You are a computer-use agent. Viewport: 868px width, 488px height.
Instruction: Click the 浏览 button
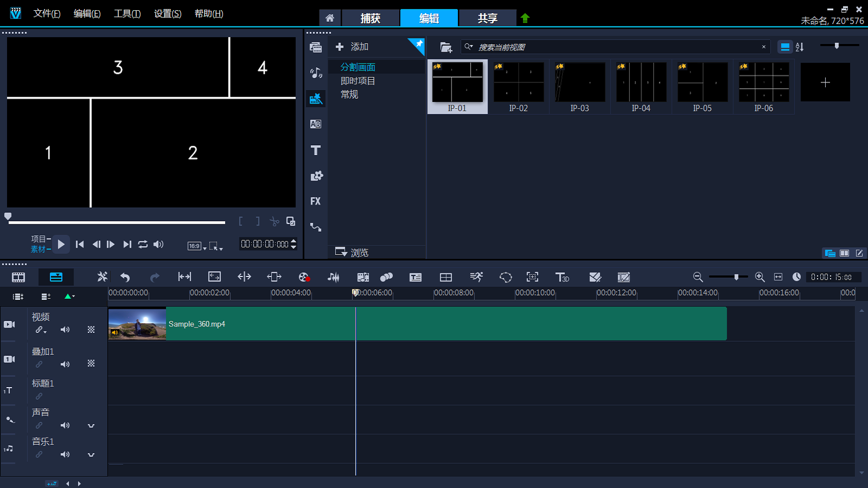pyautogui.click(x=352, y=252)
